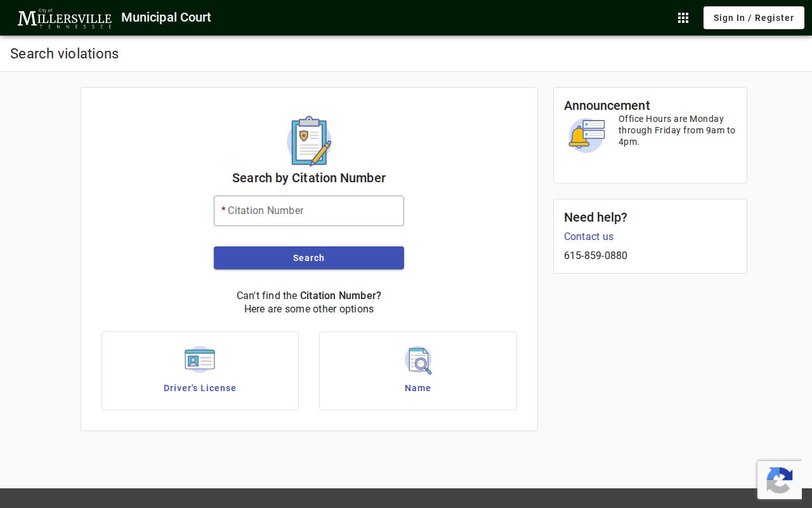Click the Name search document icon

[418, 360]
